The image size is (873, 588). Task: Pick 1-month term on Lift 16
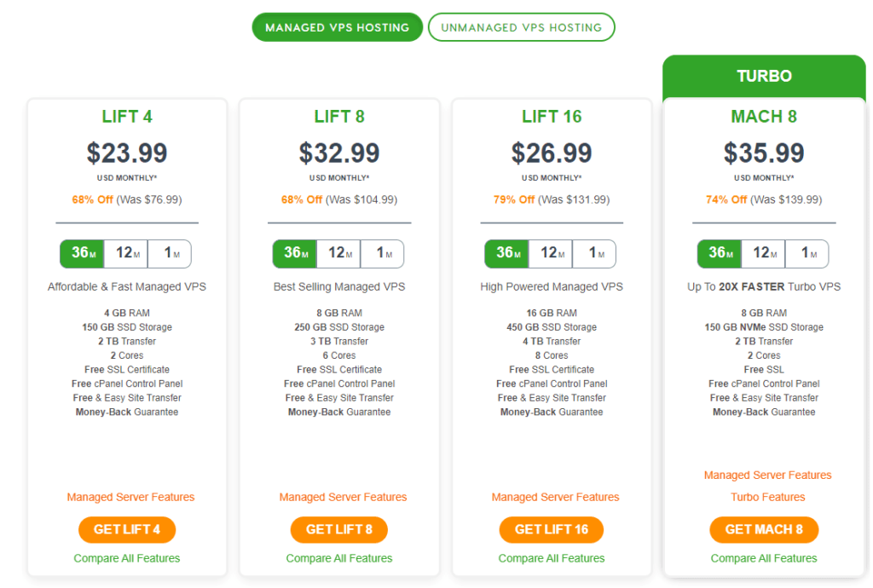click(594, 254)
